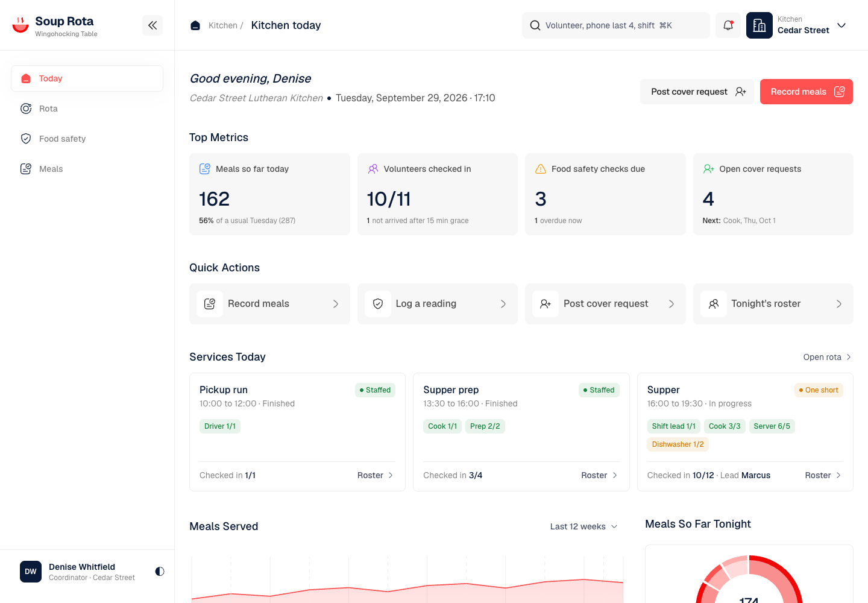Click the Cook 3/3 role tag
Viewport: 868px width, 603px height.
(x=725, y=426)
